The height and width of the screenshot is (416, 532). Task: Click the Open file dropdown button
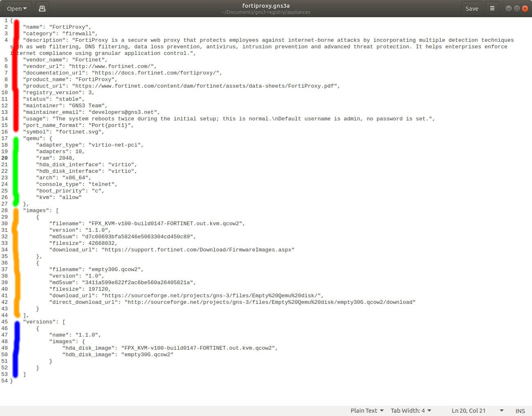17,9
